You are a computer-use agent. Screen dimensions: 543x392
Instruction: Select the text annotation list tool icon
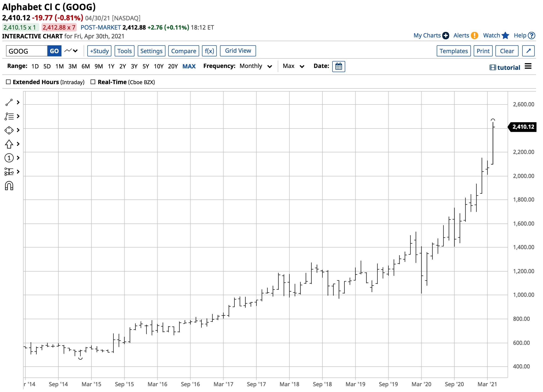pyautogui.click(x=9, y=117)
